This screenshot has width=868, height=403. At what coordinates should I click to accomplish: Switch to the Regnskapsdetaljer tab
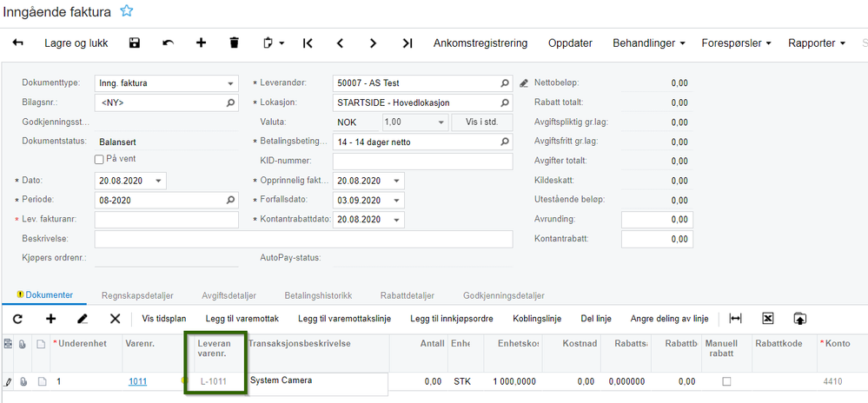point(139,295)
